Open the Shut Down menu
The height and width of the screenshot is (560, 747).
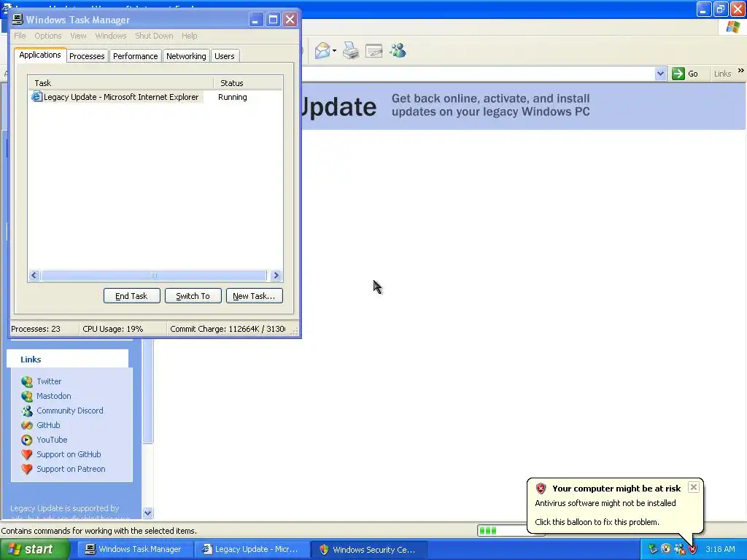tap(154, 36)
